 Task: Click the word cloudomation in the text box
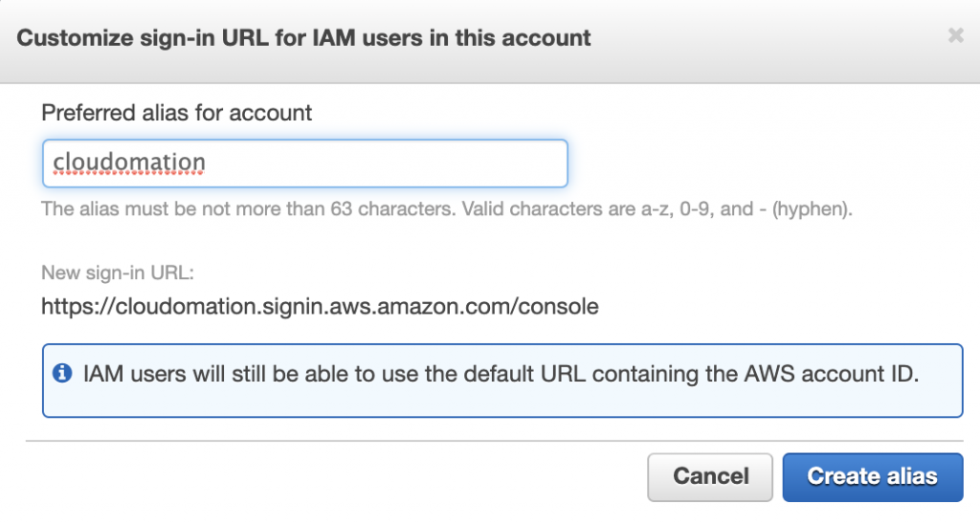pyautogui.click(x=129, y=164)
